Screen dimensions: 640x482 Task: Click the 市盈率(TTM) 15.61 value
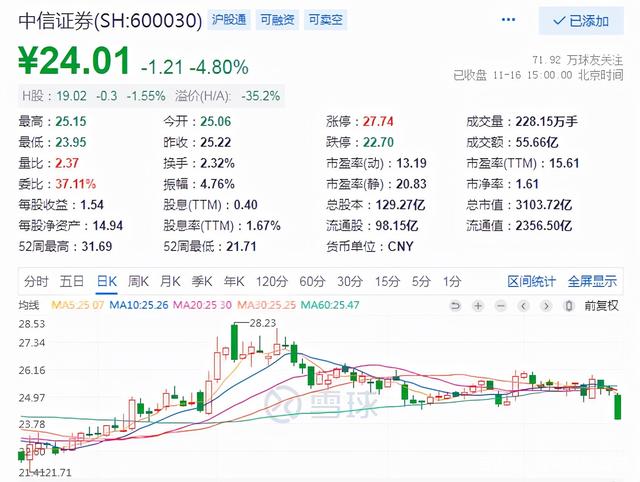point(564,163)
